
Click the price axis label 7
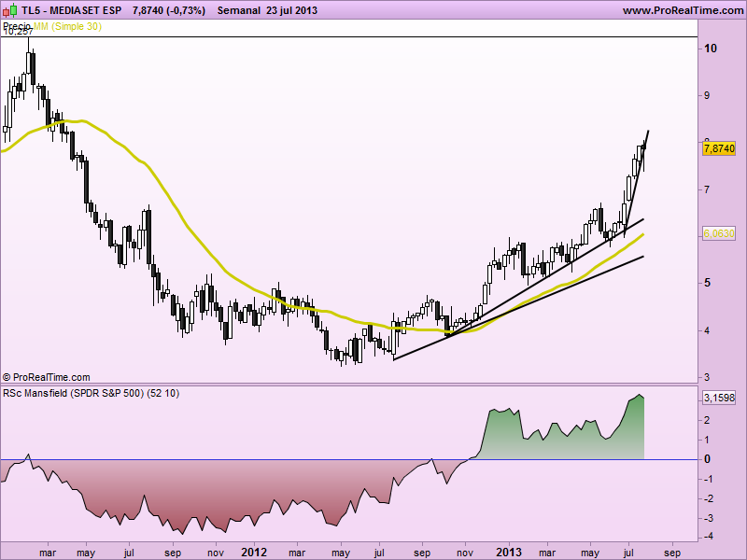(707, 189)
